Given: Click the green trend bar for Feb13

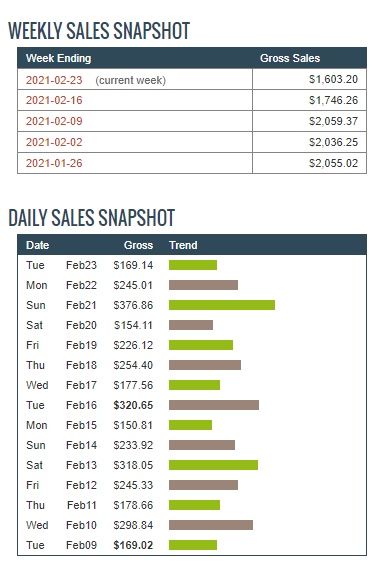Looking at the screenshot, I should 213,465.
